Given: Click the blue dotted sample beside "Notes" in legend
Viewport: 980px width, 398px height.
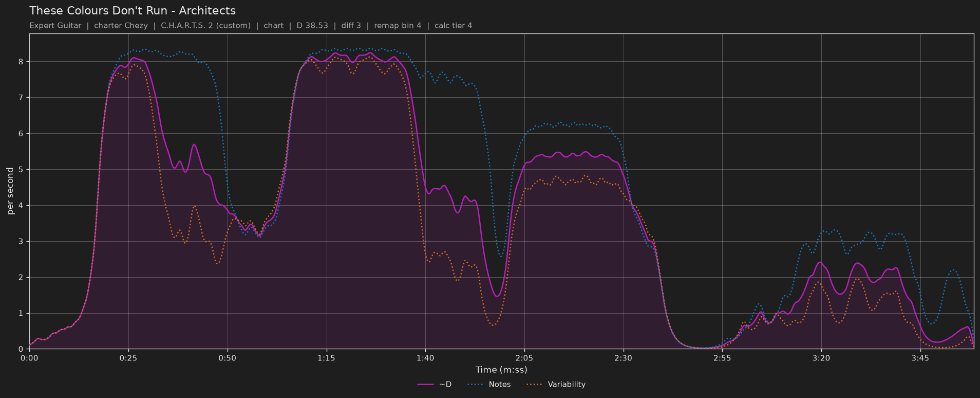Looking at the screenshot, I should point(476,385).
